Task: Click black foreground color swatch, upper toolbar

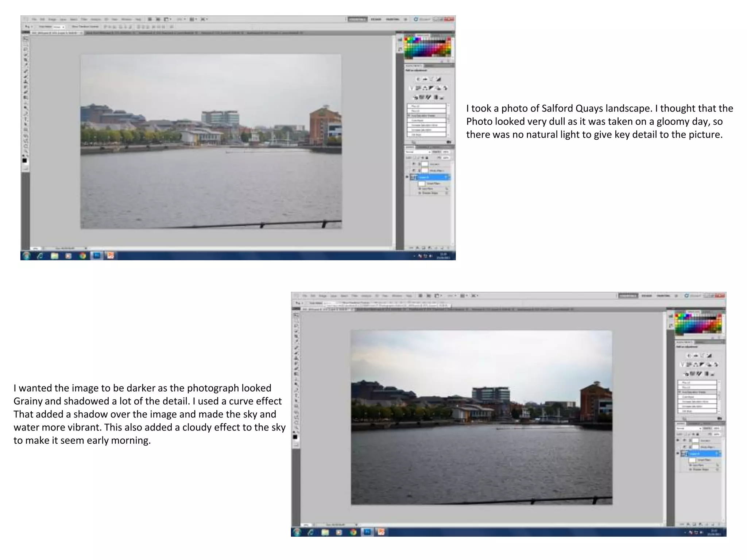Action: click(24, 160)
